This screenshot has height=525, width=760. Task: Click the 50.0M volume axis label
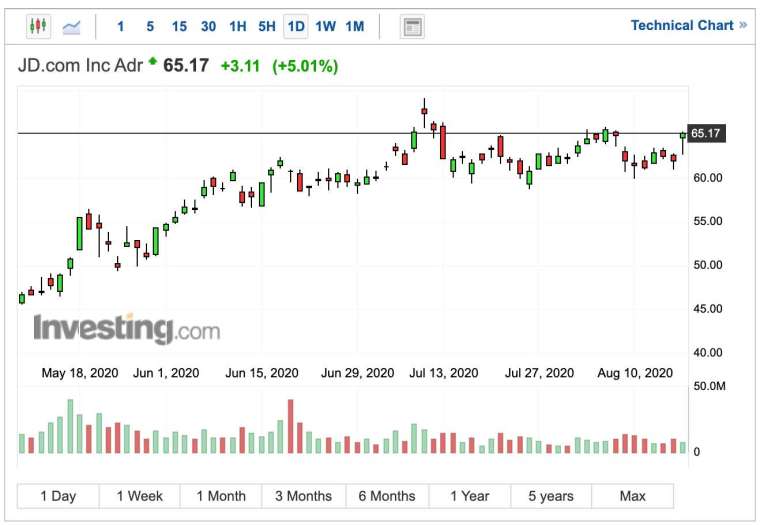pos(710,386)
